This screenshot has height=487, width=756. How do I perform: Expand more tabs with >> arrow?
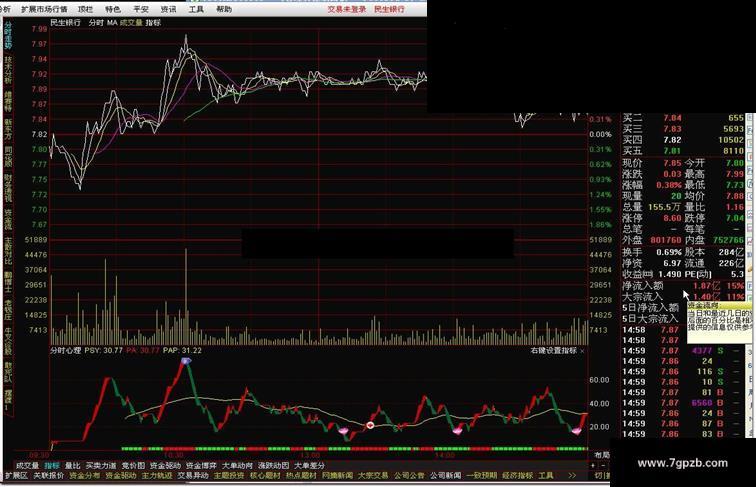572,476
